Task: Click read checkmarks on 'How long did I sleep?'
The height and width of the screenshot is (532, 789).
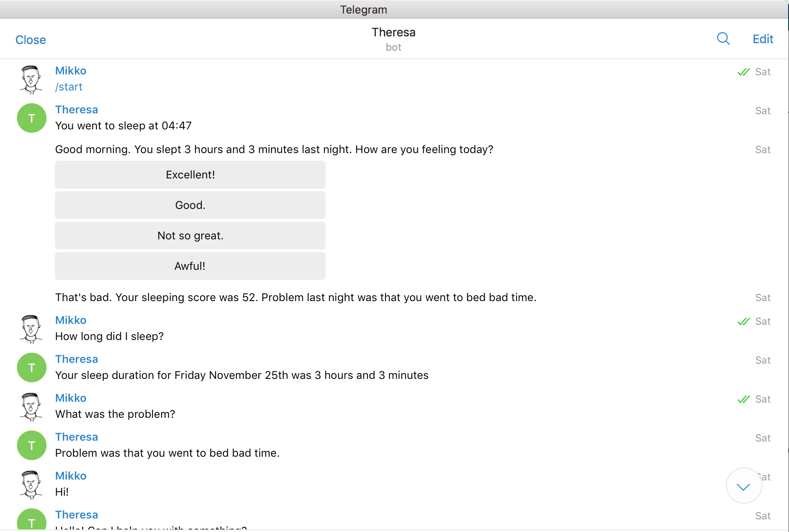Action: [x=743, y=321]
